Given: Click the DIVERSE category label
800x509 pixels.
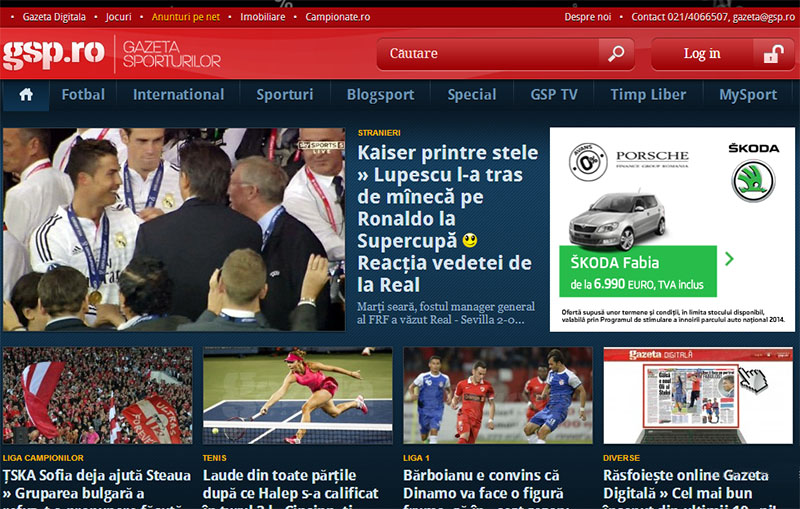Looking at the screenshot, I should 621,458.
